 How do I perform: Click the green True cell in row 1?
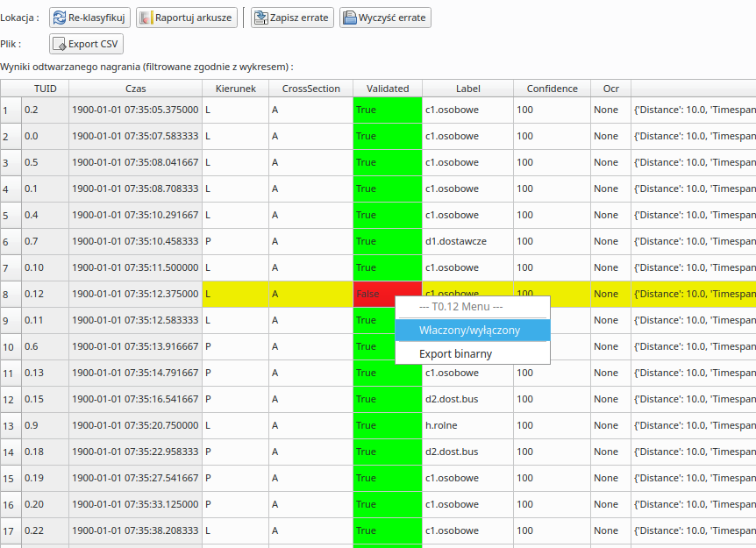coord(387,110)
